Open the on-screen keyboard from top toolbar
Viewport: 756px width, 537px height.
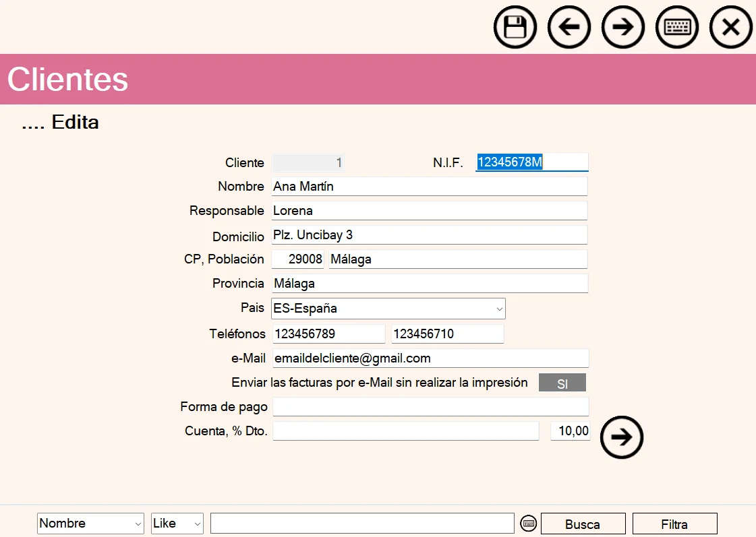point(677,28)
